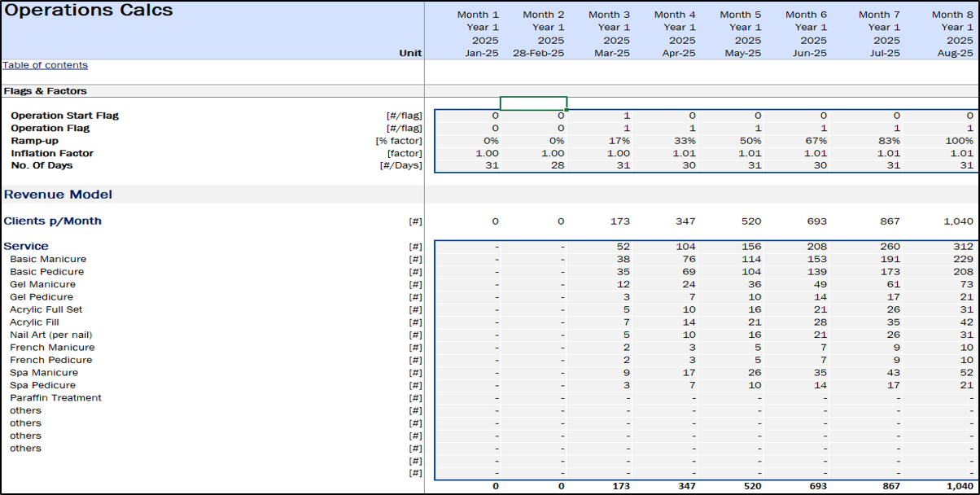
Task: Open the Table of contents link
Action: click(x=45, y=65)
